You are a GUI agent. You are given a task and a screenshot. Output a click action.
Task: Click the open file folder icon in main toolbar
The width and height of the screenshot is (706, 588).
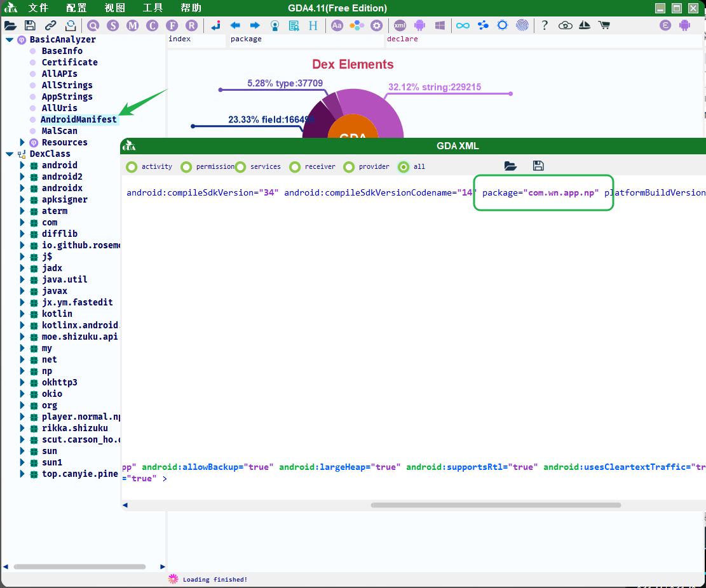[x=10, y=25]
